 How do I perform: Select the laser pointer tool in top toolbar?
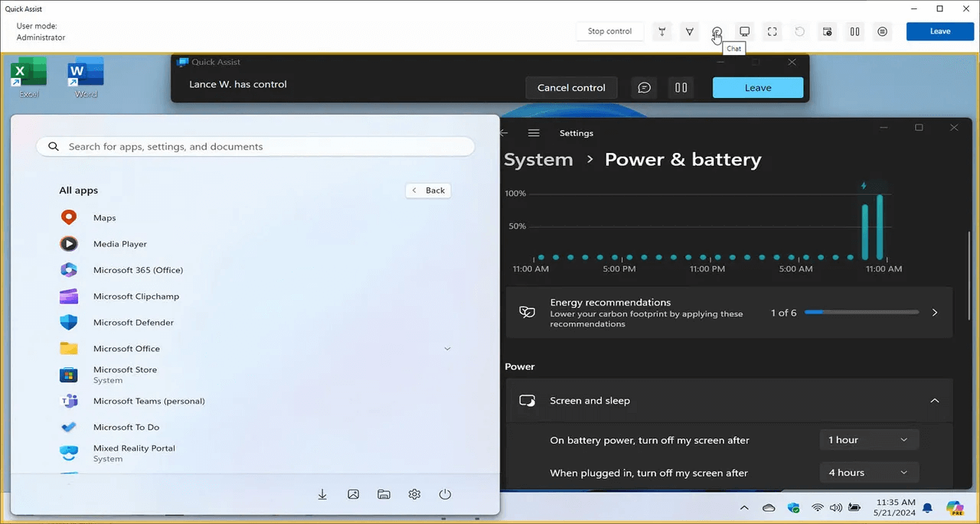click(662, 31)
